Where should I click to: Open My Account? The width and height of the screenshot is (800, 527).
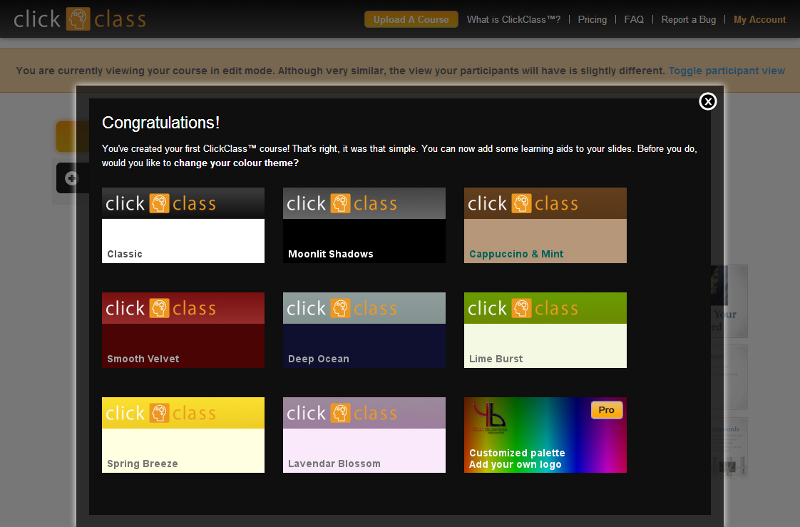(x=759, y=19)
